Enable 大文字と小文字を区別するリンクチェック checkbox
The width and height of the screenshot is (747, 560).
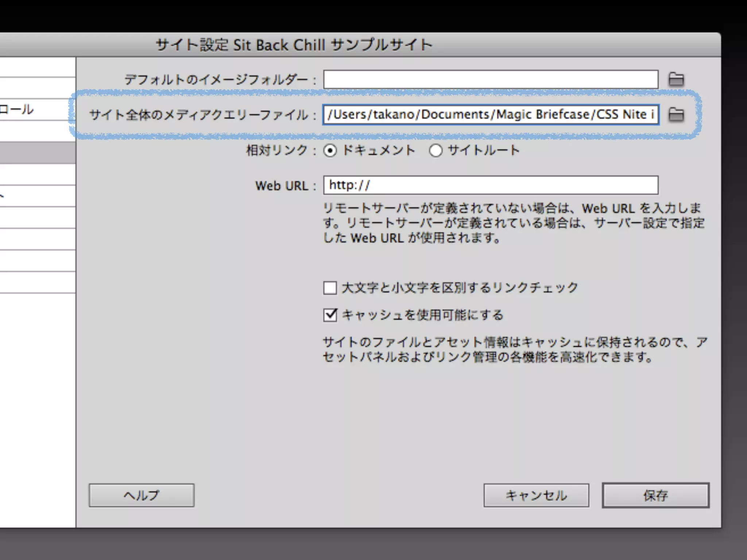click(330, 288)
